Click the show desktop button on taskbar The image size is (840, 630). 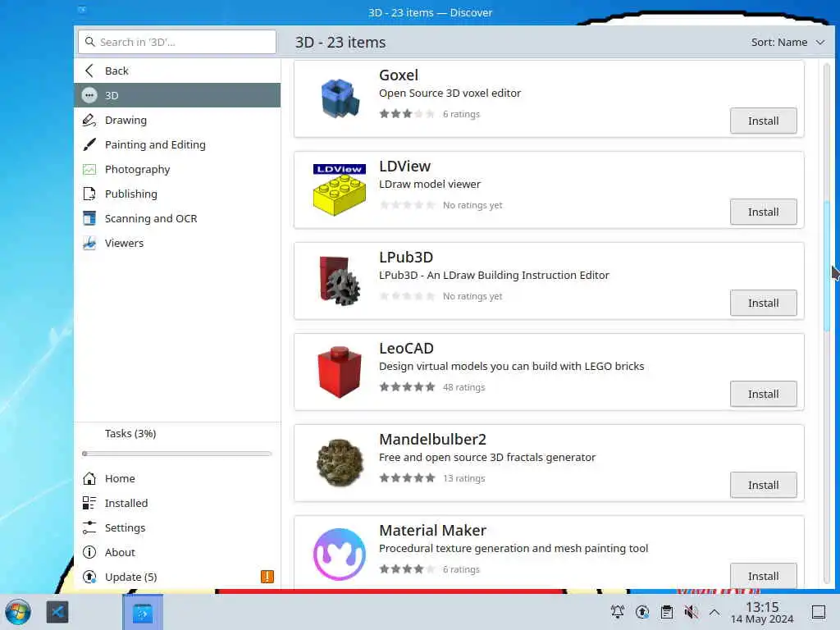pyautogui.click(x=819, y=612)
